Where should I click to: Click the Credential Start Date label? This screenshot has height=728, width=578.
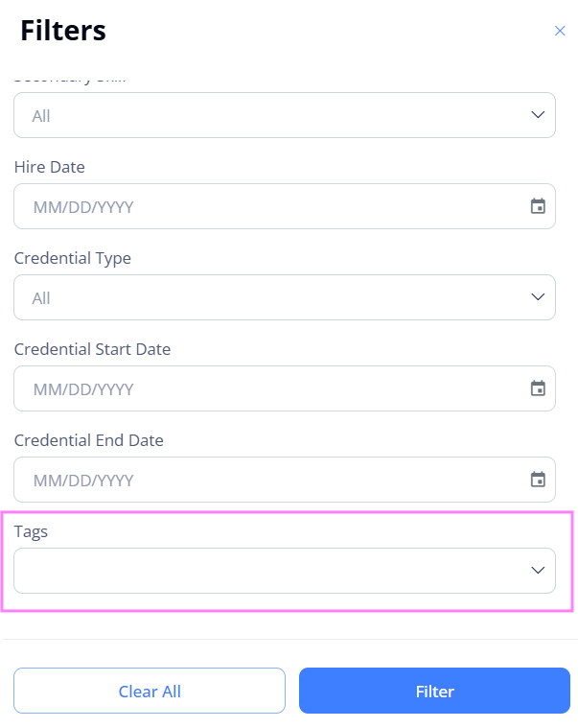(x=92, y=349)
